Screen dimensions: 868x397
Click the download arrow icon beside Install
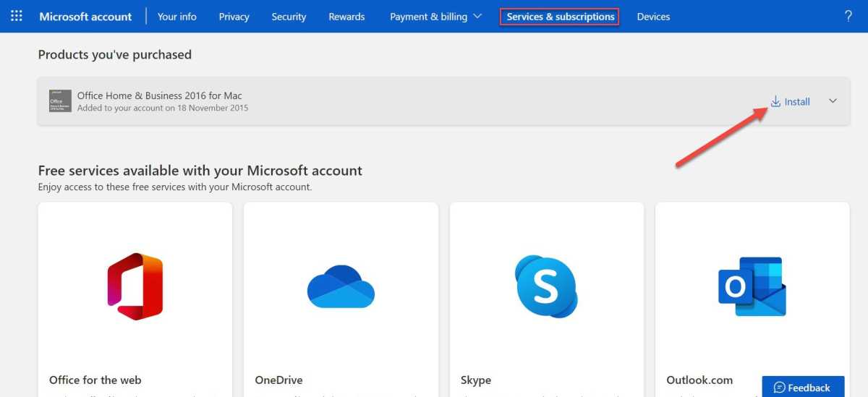click(x=775, y=101)
